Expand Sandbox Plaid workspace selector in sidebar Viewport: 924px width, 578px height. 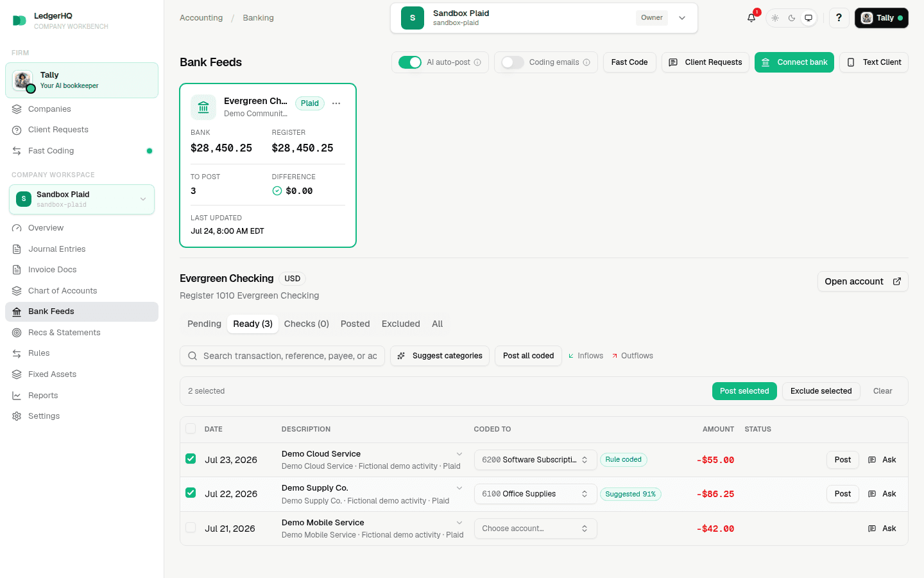point(81,199)
